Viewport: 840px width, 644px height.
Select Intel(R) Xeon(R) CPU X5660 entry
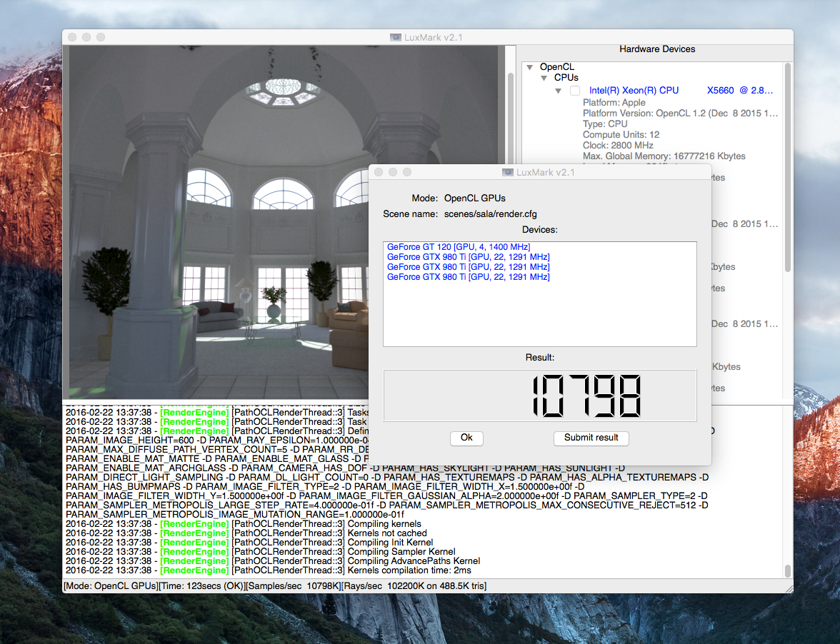(681, 91)
